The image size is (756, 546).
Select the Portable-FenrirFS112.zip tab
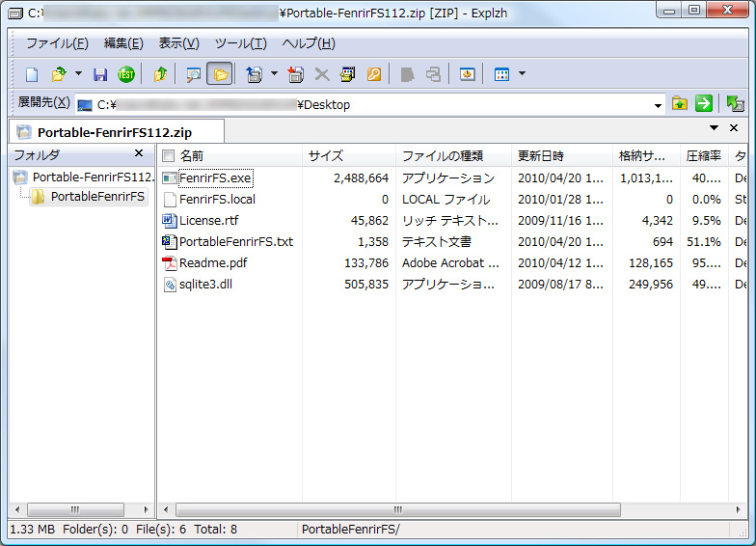tap(116, 132)
